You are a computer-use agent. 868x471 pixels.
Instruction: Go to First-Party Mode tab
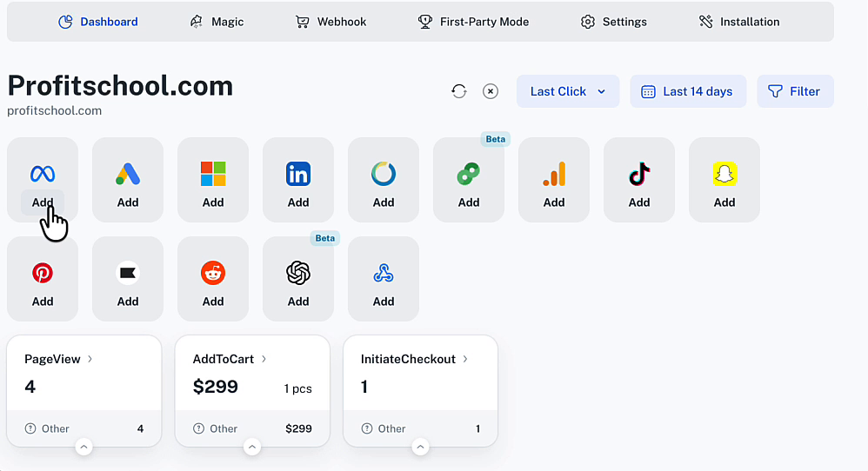pyautogui.click(x=473, y=22)
